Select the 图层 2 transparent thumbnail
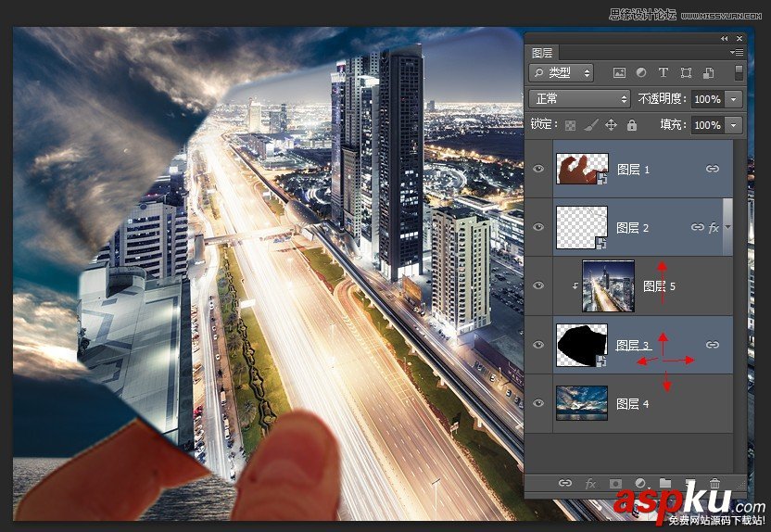Screen dimensions: 771x532 [582, 227]
